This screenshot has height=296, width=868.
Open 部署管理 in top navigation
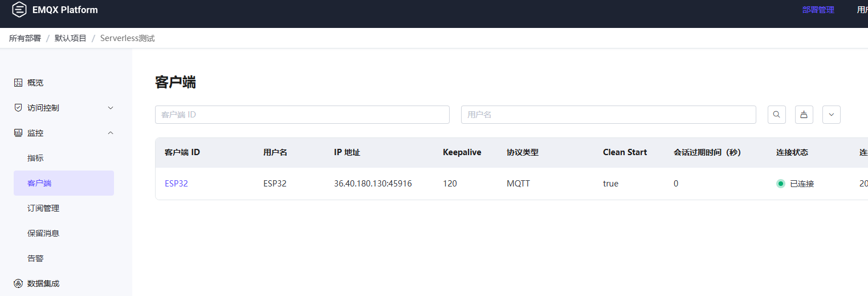pyautogui.click(x=818, y=10)
